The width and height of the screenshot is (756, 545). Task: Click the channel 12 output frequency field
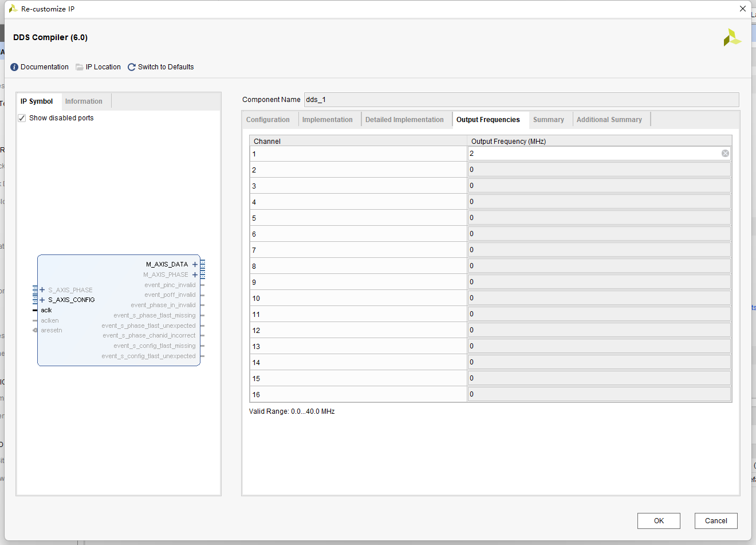[599, 330]
